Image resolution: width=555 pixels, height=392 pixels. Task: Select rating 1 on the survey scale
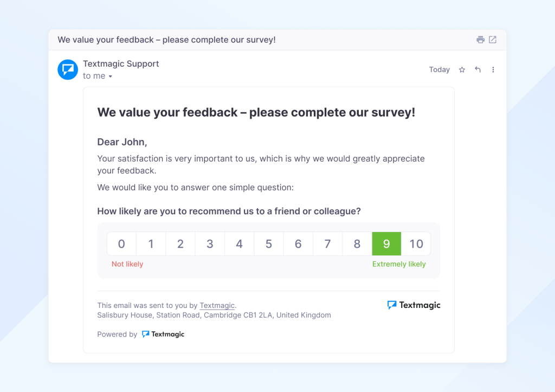[151, 244]
